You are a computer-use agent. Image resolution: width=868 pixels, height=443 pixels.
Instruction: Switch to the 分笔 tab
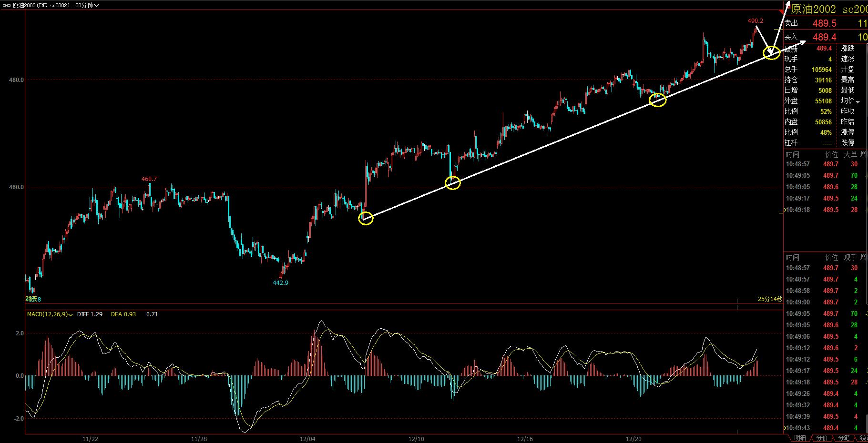click(844, 438)
